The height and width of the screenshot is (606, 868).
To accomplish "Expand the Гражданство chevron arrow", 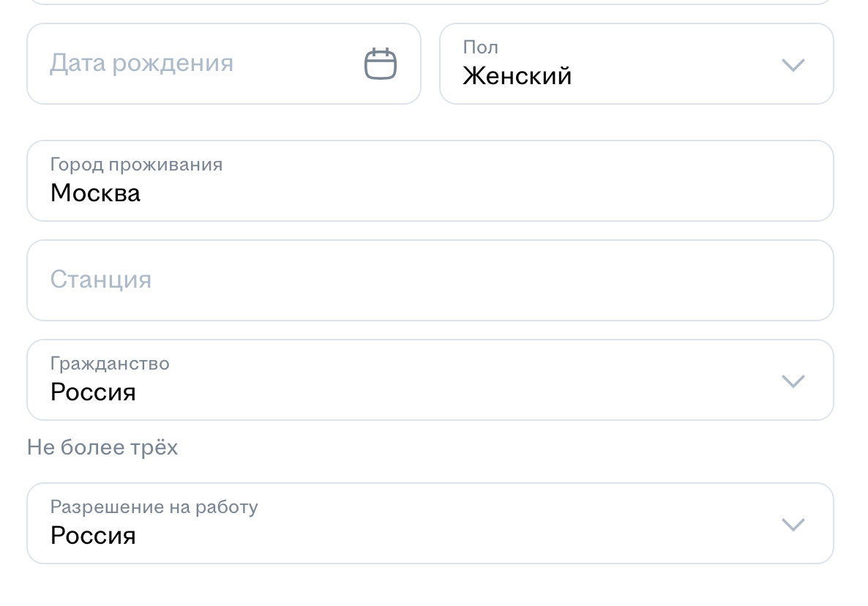I will (793, 381).
